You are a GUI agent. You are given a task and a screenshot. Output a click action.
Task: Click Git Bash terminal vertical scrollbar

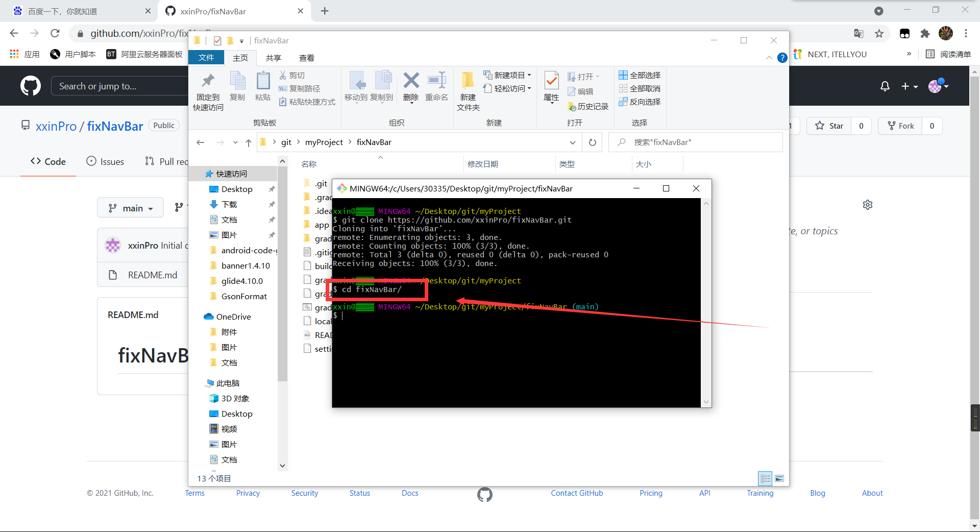point(706,303)
